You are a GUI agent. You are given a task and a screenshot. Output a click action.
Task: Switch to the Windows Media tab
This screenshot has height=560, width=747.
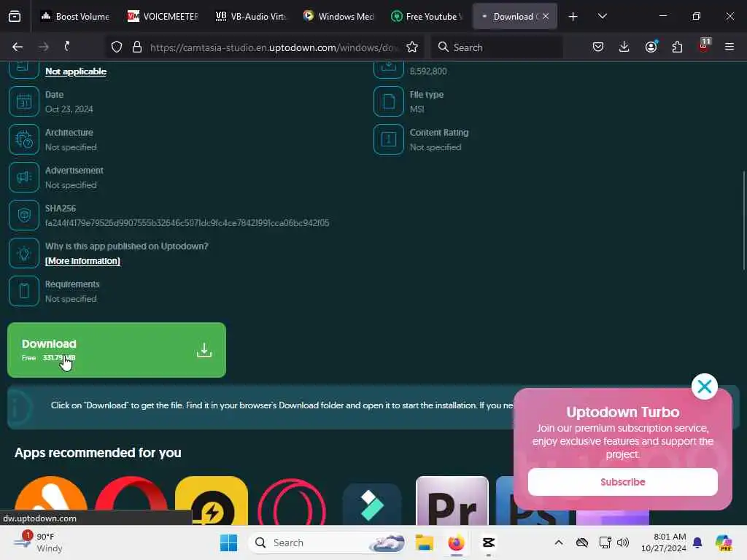pyautogui.click(x=338, y=16)
